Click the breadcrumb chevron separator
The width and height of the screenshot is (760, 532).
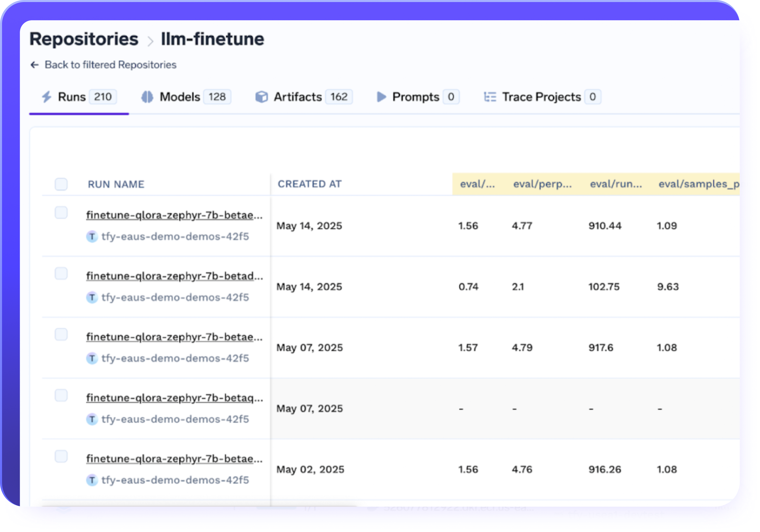pos(150,41)
